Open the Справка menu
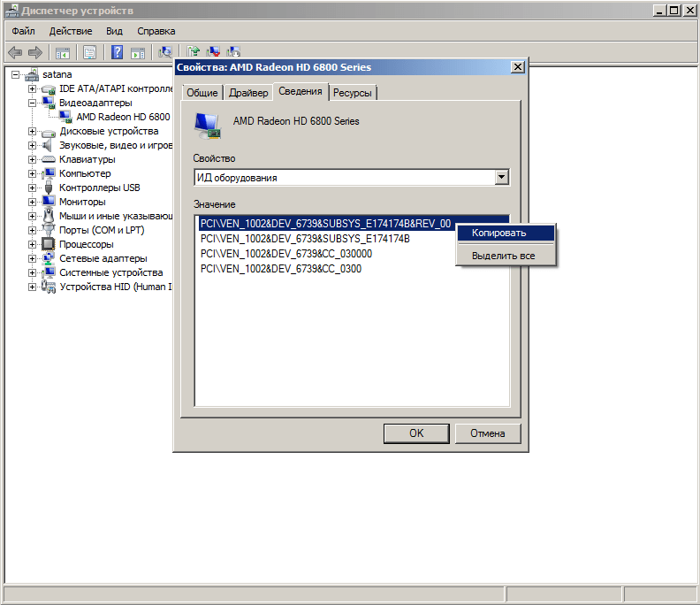The image size is (700, 605). [156, 31]
